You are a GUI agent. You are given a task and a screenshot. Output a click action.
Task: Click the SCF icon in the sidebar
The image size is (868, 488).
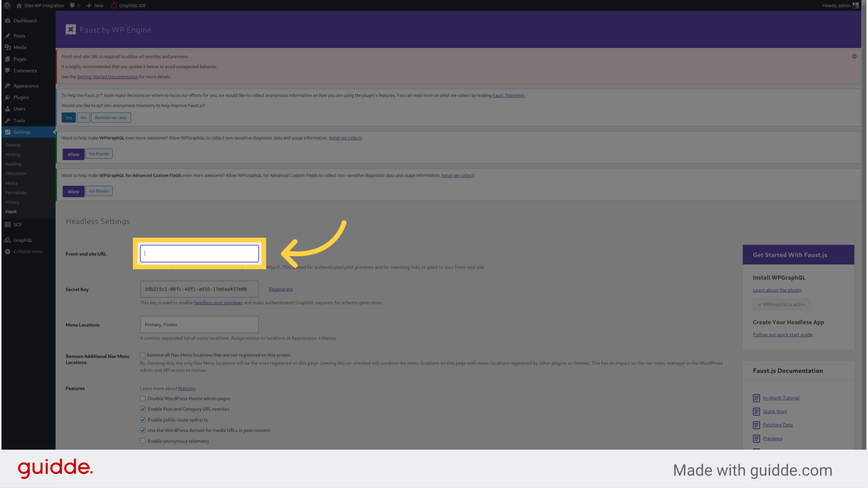pos(8,225)
